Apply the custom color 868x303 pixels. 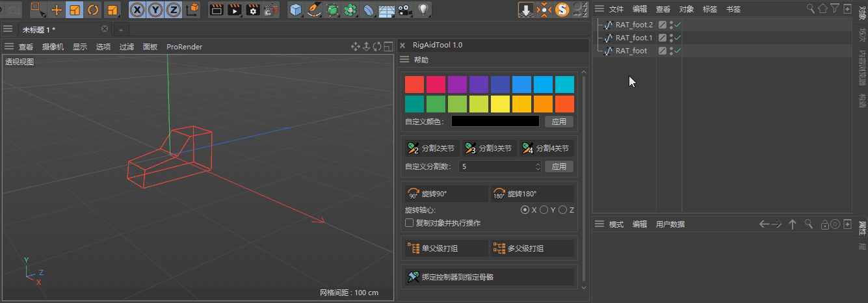pyautogui.click(x=559, y=122)
